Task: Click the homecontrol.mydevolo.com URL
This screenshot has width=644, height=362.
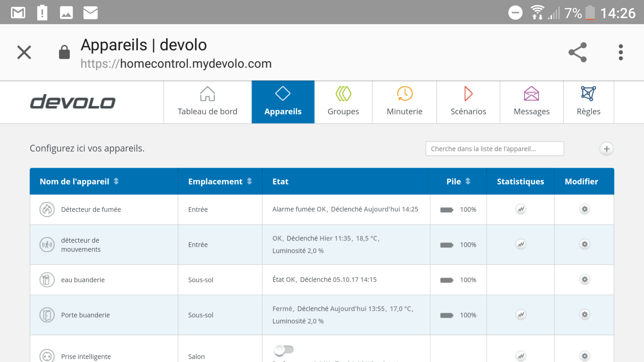Action: (x=176, y=64)
